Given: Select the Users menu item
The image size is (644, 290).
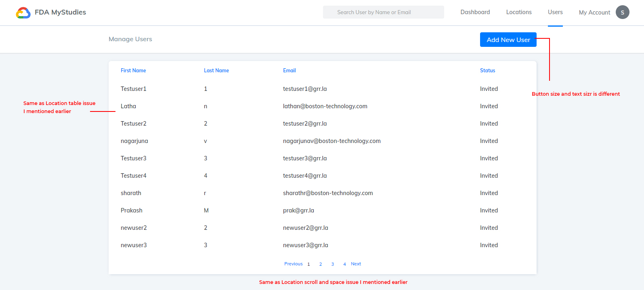Looking at the screenshot, I should click(555, 12).
